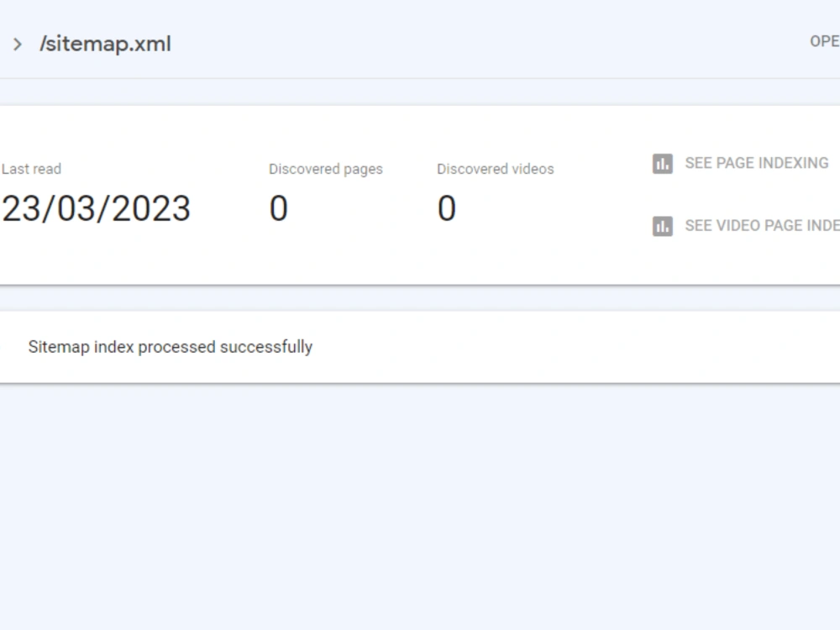Screen dimensions: 840x630
Task: Click the partially visible OPE button
Action: tap(825, 41)
